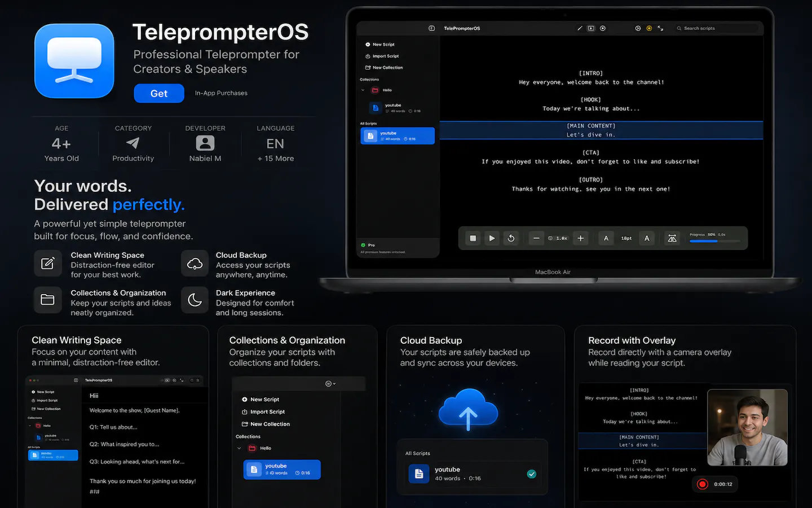Viewport: 812px width, 508px height.
Task: Decrease speed with the minus button
Action: tap(536, 238)
